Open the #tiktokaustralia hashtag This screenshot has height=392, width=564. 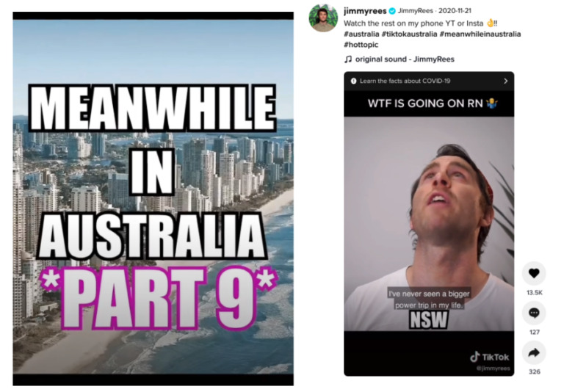[x=409, y=35]
